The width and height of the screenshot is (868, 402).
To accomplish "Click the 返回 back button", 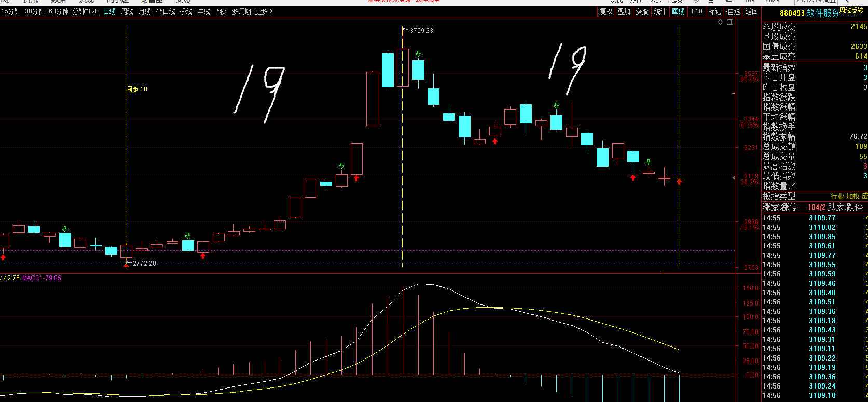I will click(752, 11).
